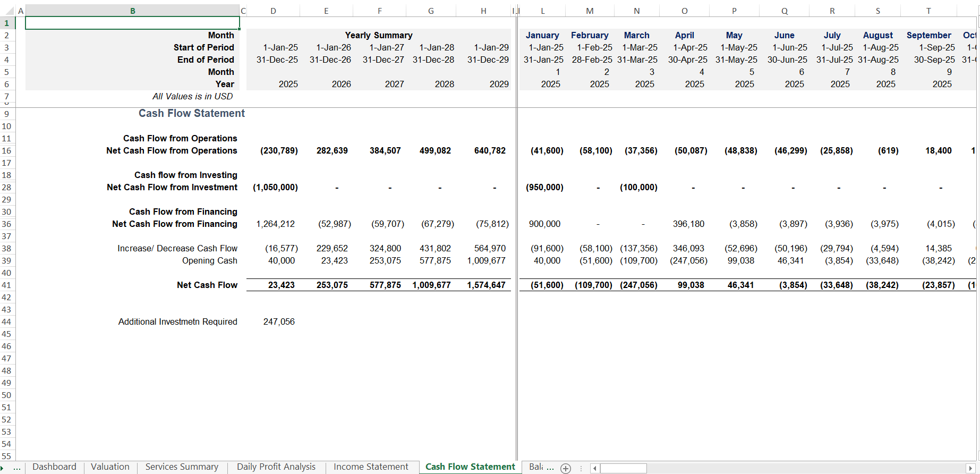
Task: Open the Dashboard sheet tab
Action: click(54, 467)
